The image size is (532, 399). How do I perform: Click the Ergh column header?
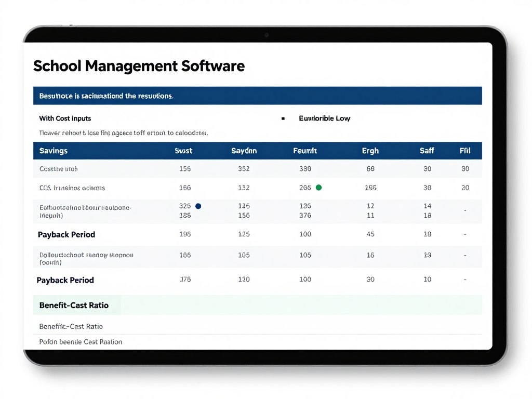tap(370, 151)
